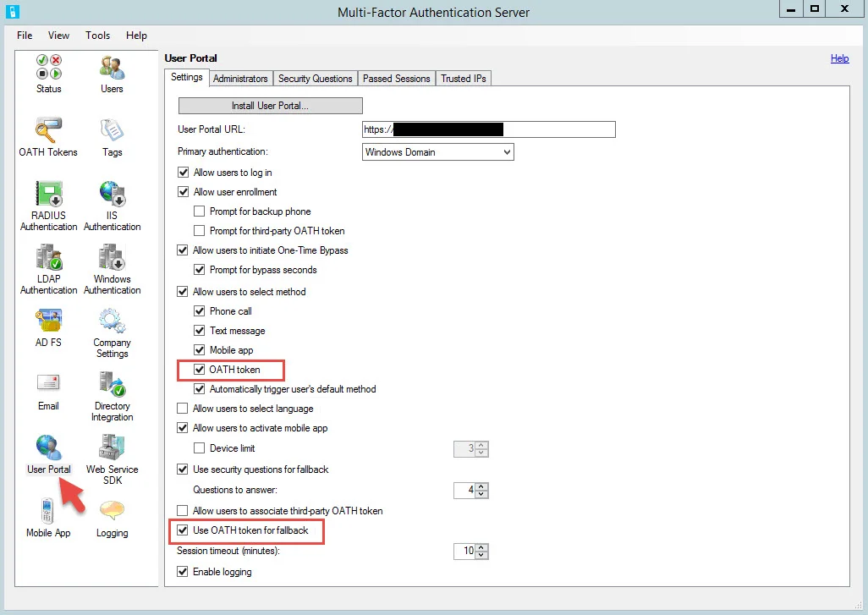Open the Primary authentication dropdown
The image size is (868, 615).
(438, 152)
